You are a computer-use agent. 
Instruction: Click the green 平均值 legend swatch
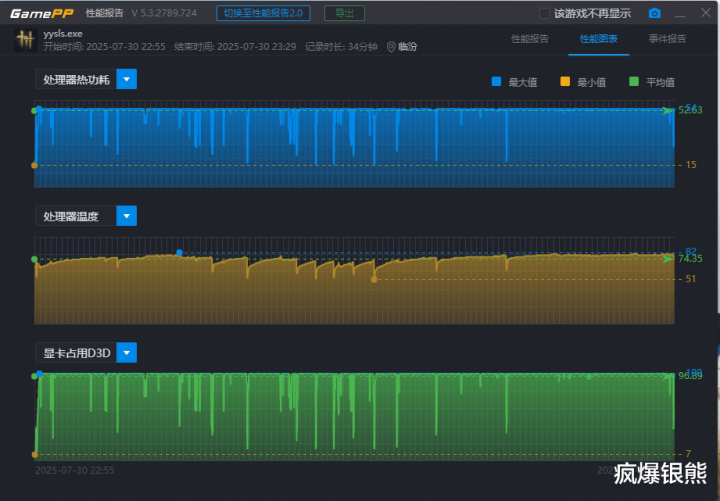click(634, 82)
